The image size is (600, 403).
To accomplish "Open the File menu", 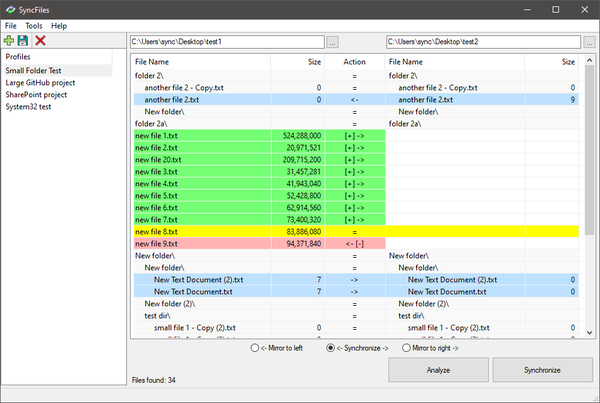I will click(x=11, y=26).
